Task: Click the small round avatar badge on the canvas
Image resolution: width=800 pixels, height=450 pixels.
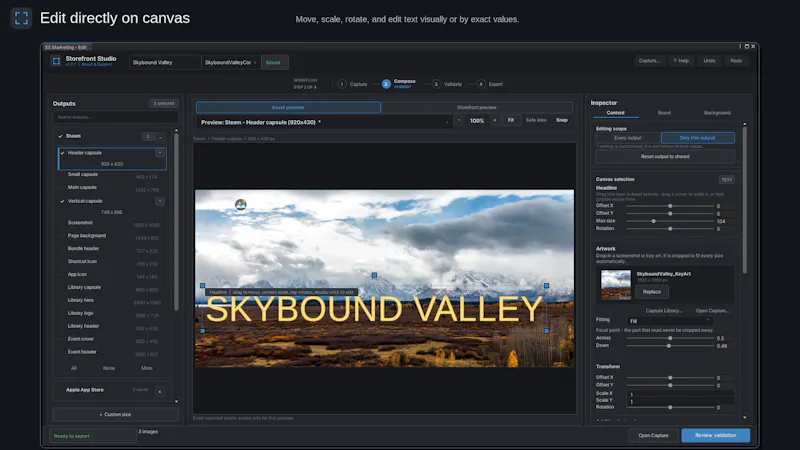Action: point(241,205)
